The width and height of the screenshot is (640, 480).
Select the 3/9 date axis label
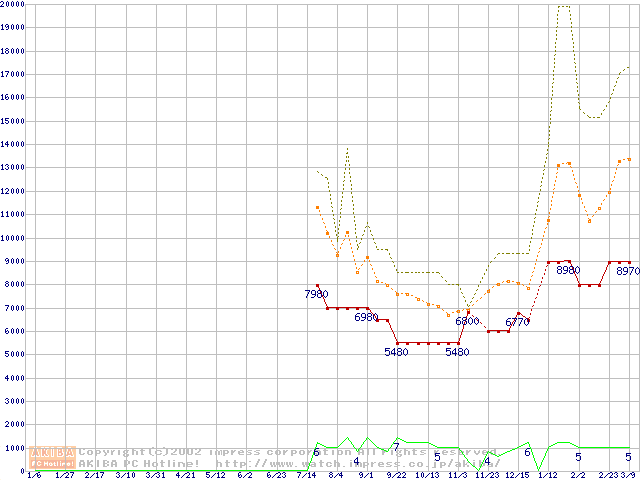[629, 475]
